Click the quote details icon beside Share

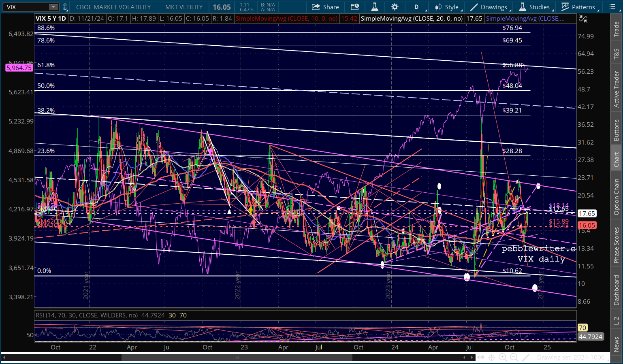[x=355, y=7]
